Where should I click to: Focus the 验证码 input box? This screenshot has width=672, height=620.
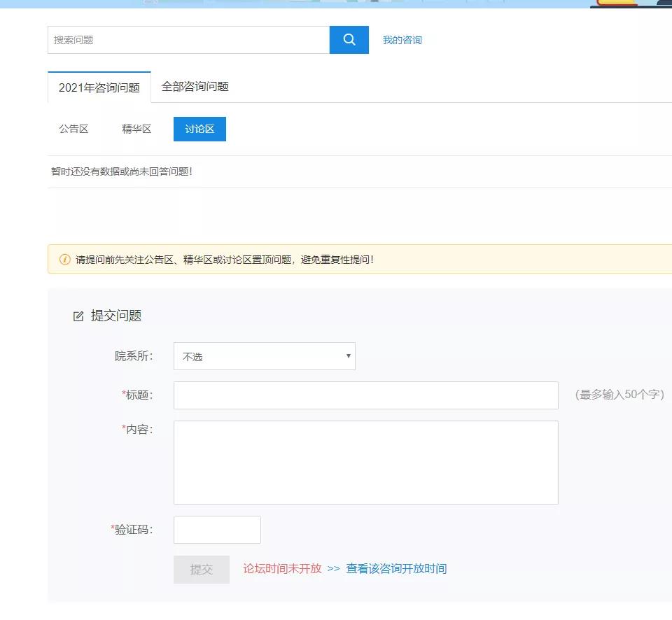pyautogui.click(x=217, y=530)
